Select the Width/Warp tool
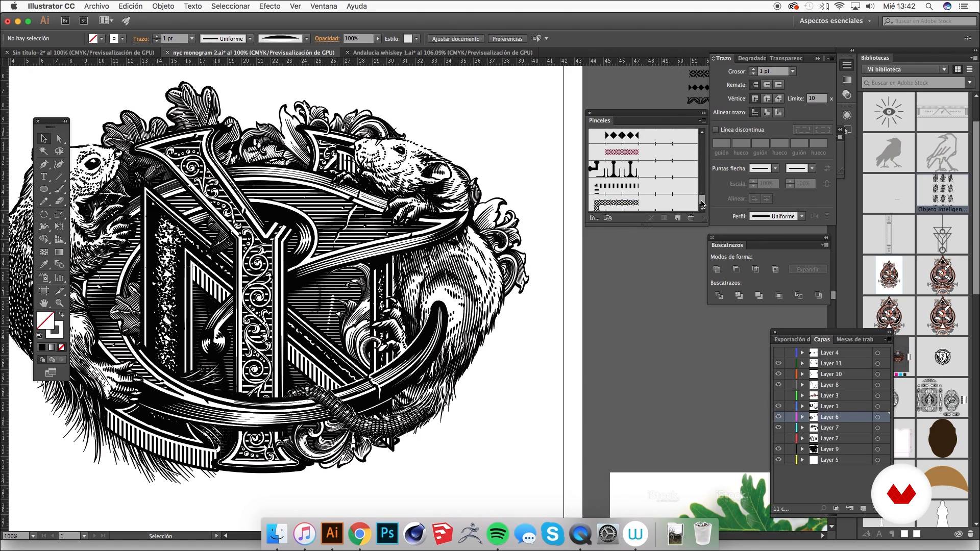Screen dimensions: 980x551 [44, 227]
